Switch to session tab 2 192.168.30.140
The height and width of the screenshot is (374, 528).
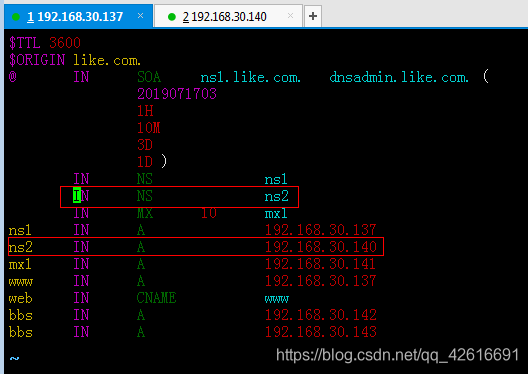(x=228, y=16)
